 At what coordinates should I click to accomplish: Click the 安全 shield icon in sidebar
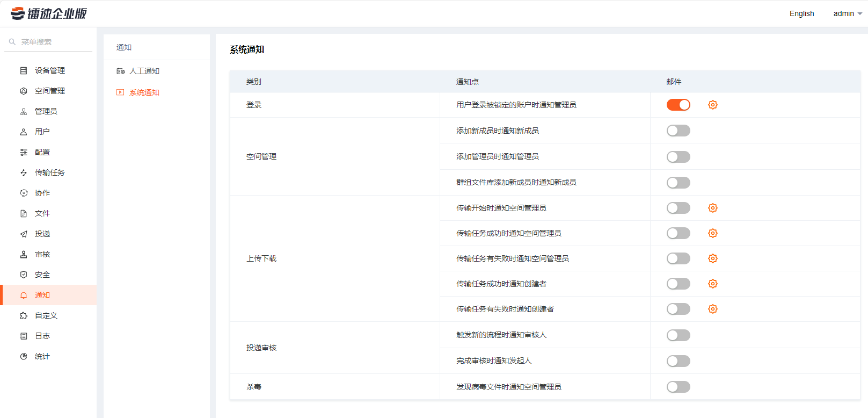(24, 275)
